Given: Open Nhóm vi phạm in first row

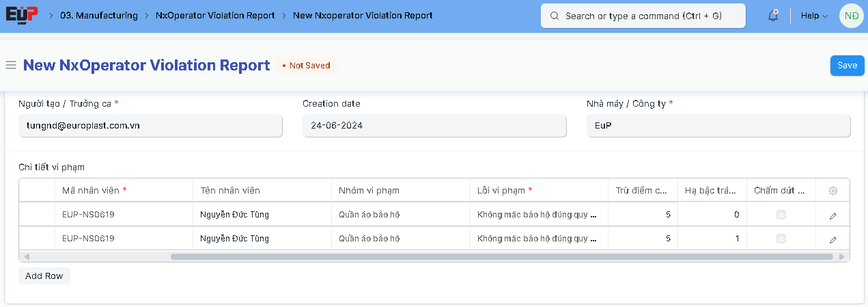Looking at the screenshot, I should click(x=400, y=215).
